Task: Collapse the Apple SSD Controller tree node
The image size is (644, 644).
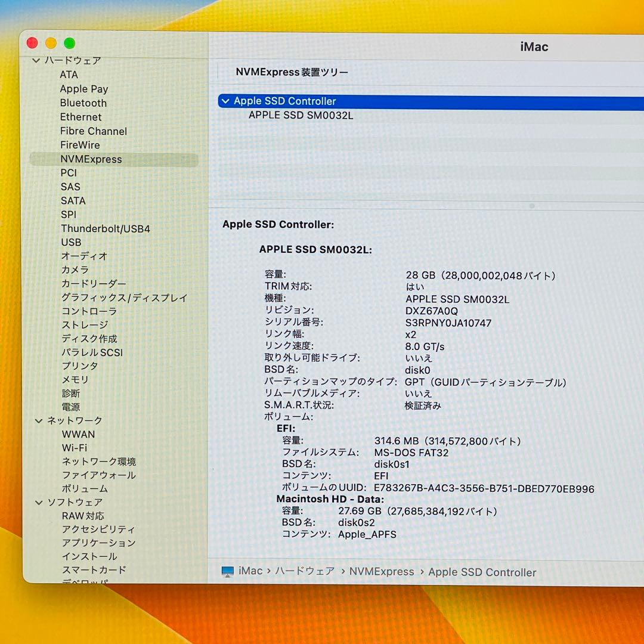Action: [225, 101]
